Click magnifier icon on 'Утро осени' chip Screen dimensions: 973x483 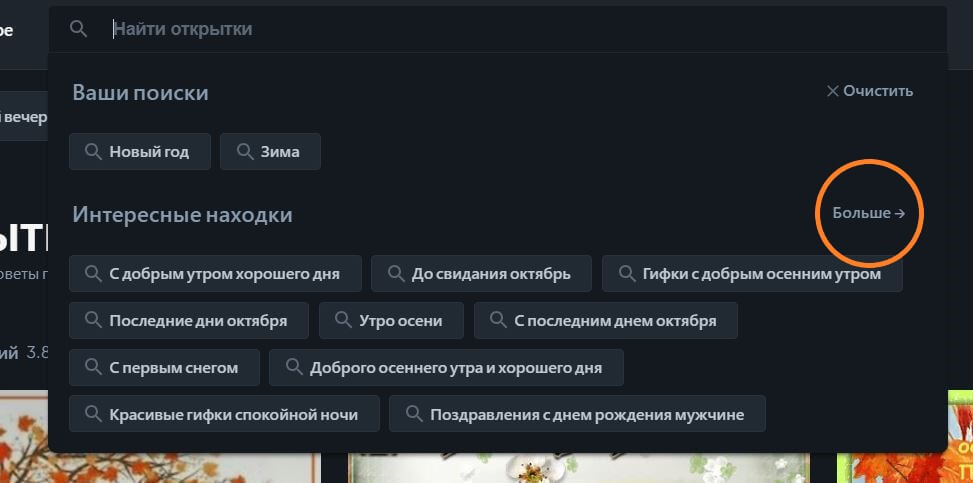(343, 320)
